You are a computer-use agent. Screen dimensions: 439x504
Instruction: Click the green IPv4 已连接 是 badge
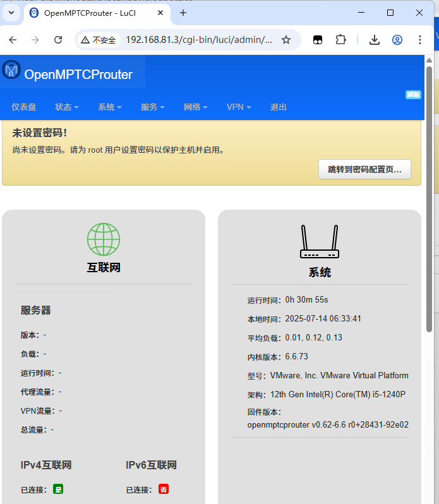pos(58,489)
